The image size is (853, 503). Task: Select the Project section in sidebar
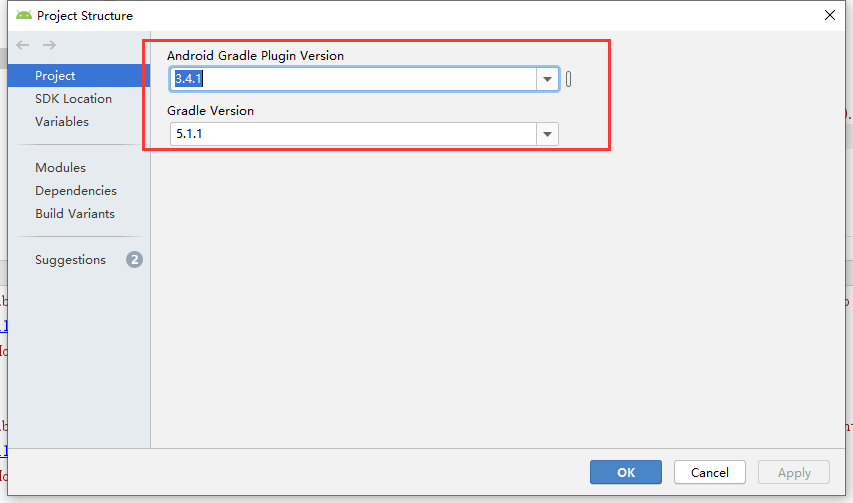tap(79, 76)
